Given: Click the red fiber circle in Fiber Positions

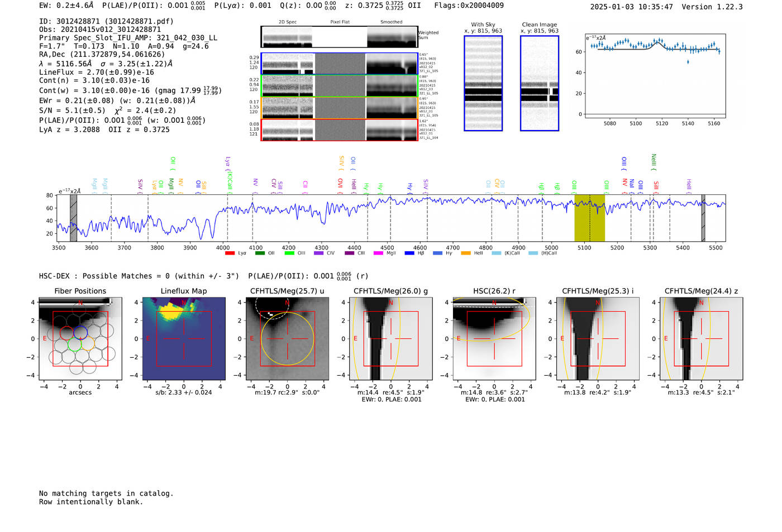Looking at the screenshot, I should (66, 333).
